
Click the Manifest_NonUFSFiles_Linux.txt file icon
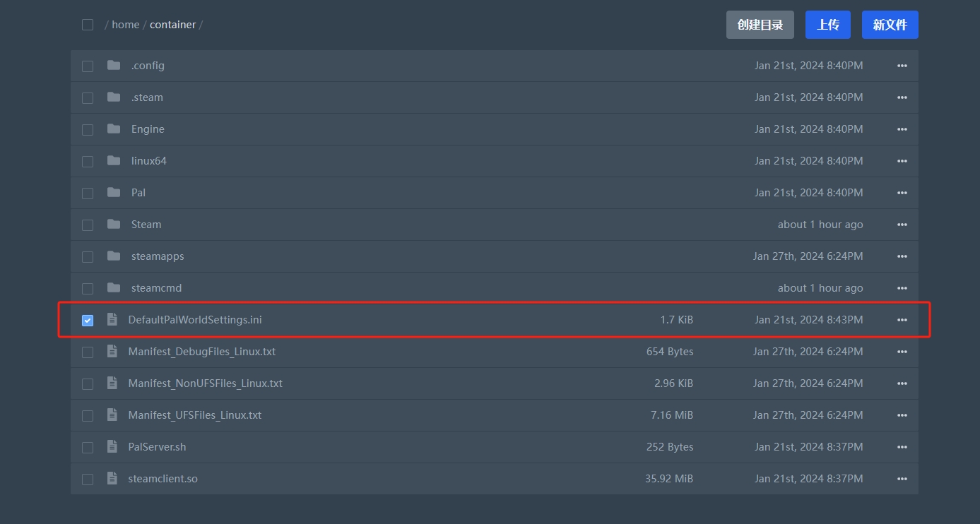[112, 383]
